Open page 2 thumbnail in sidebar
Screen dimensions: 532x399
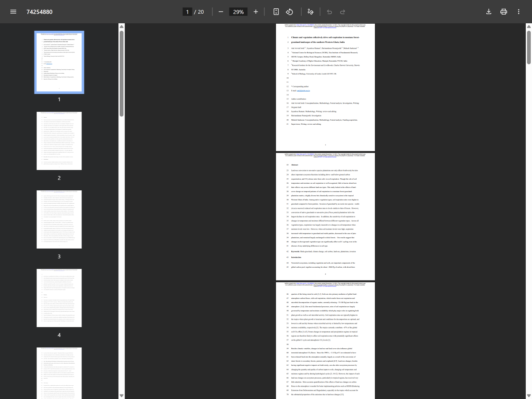pos(59,141)
